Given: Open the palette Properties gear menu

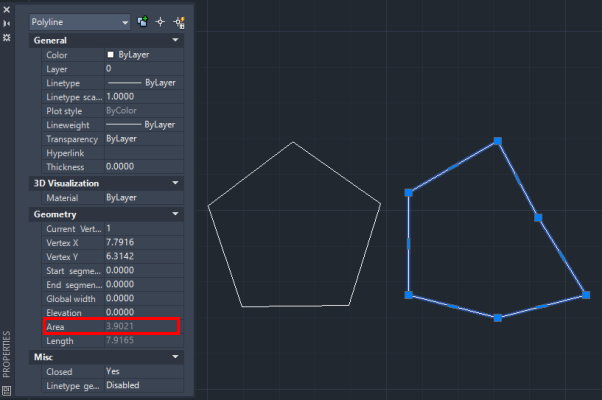Looking at the screenshot, I should 7,37.
